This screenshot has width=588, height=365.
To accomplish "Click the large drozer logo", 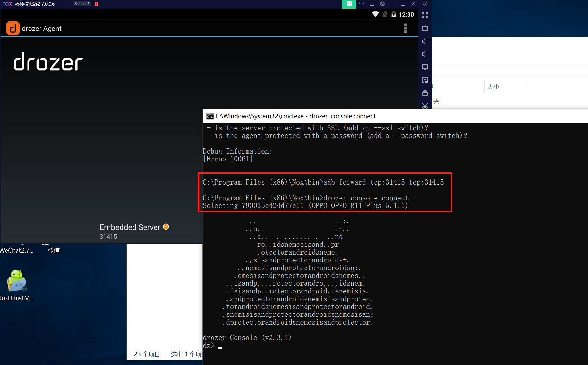I will pyautogui.click(x=48, y=62).
